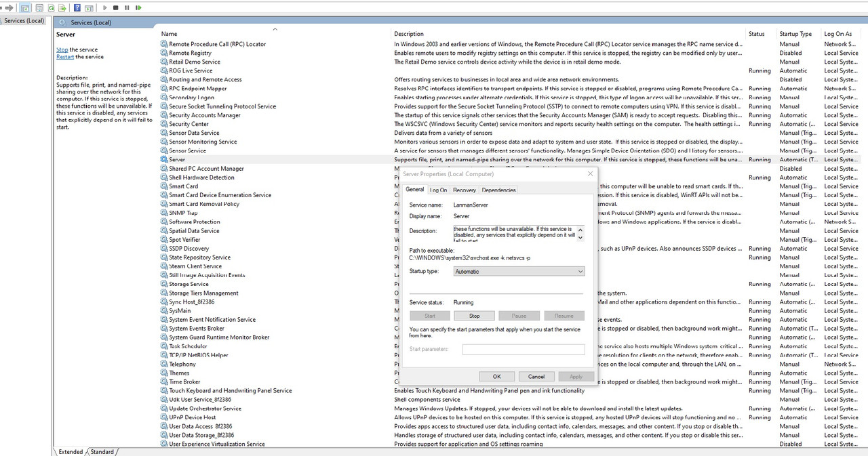Switch to the General tab in Server Properties

click(x=415, y=190)
